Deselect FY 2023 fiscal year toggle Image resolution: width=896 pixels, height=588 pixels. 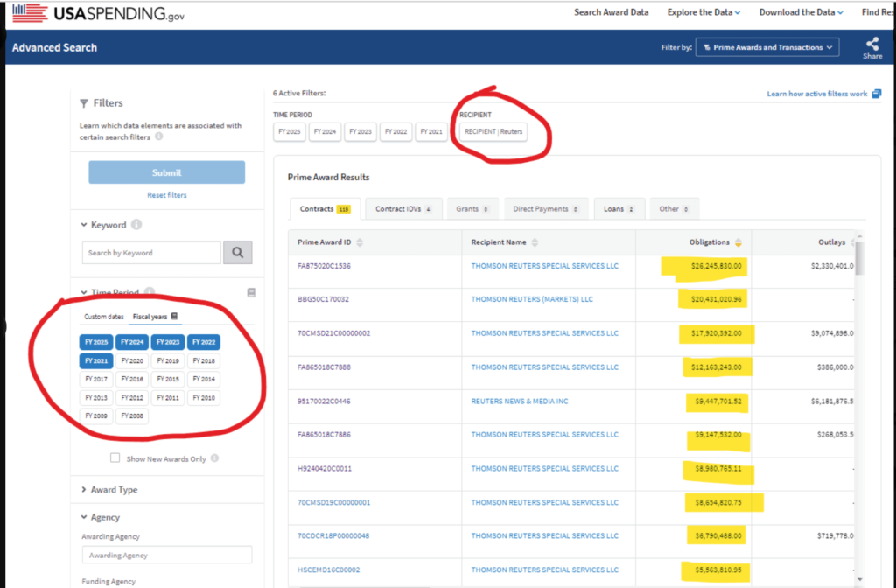[168, 342]
